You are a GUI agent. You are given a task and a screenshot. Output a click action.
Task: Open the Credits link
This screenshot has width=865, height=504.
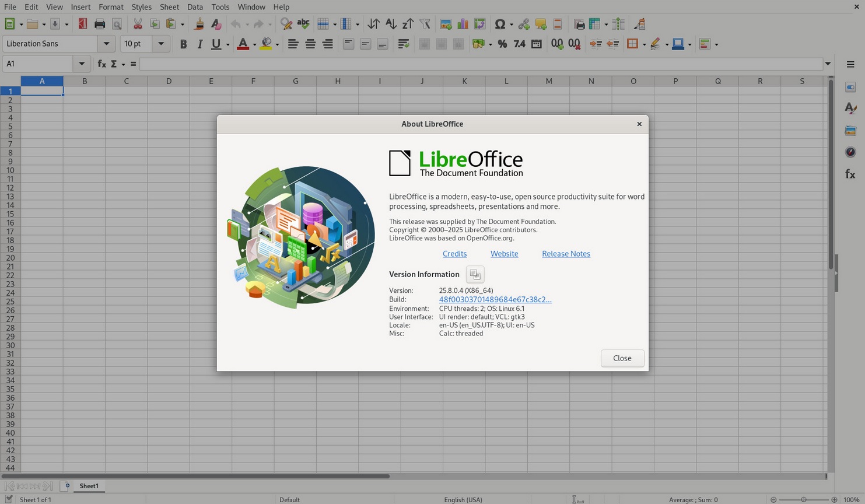(454, 254)
